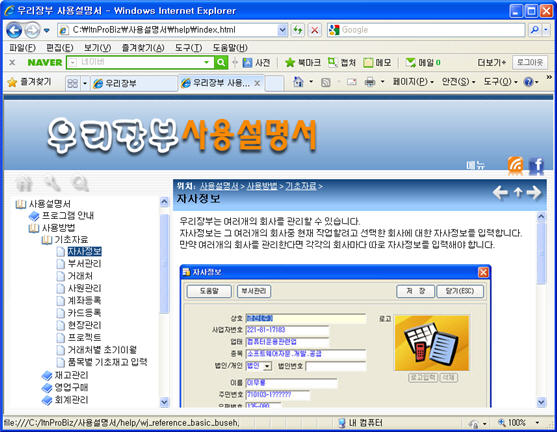Switch to the 우리장부 tab
The height and width of the screenshot is (432, 557).
tap(133, 83)
